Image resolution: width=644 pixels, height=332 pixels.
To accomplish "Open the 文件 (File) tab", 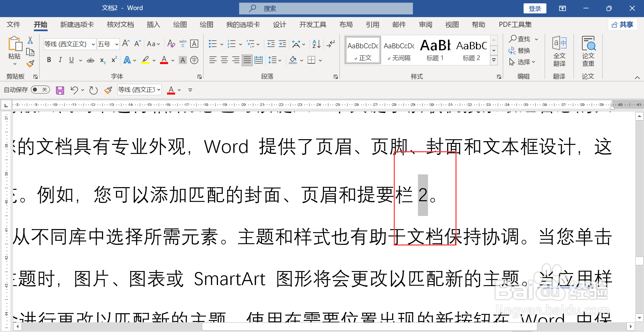I will coord(13,24).
